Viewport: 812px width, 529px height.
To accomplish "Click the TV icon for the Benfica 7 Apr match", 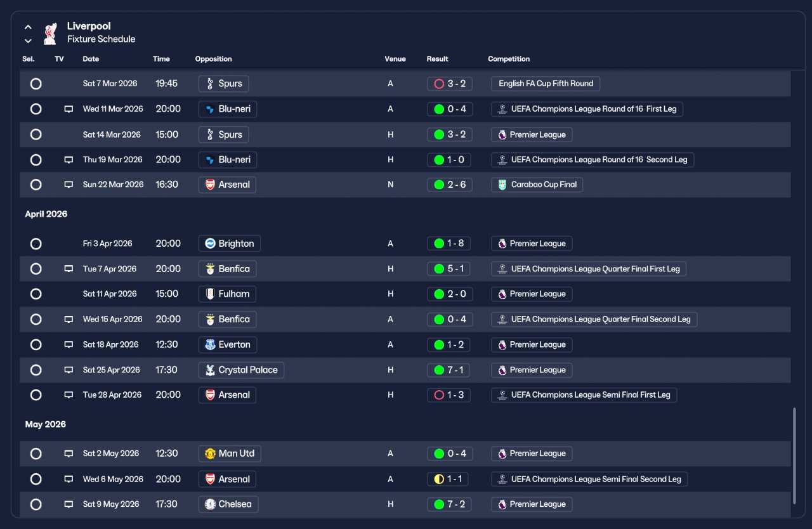I will [x=69, y=269].
